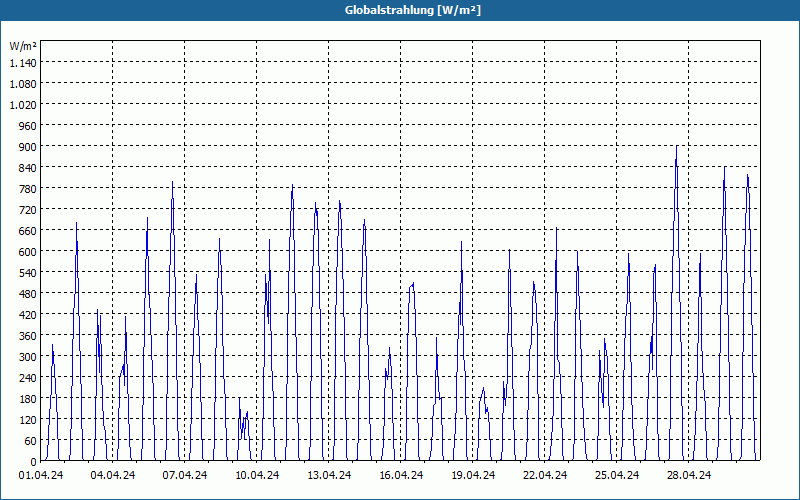Select the 10.04.24 date label
Image resolution: width=800 pixels, height=500 pixels.
click(257, 475)
